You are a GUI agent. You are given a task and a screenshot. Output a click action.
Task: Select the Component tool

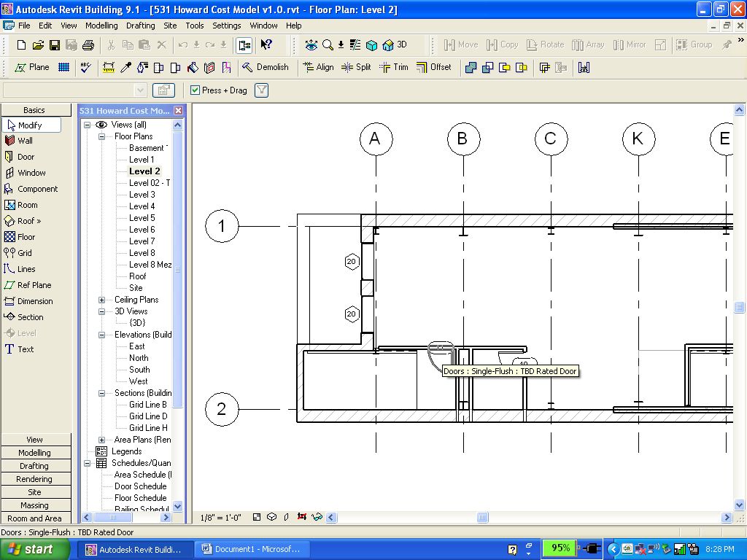31,189
